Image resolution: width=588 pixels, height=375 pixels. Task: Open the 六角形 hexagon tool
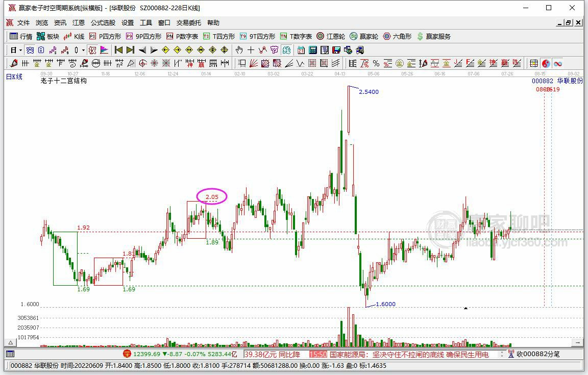(x=397, y=36)
